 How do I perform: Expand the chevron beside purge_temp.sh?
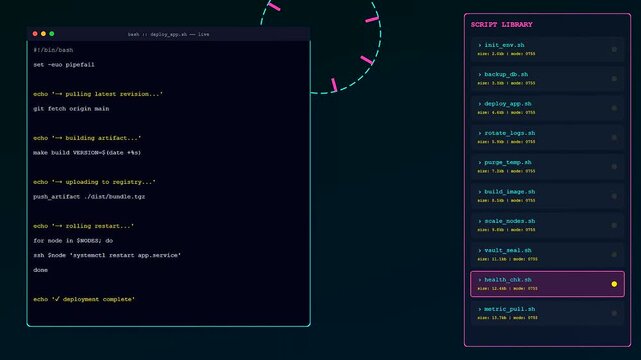[480, 163]
